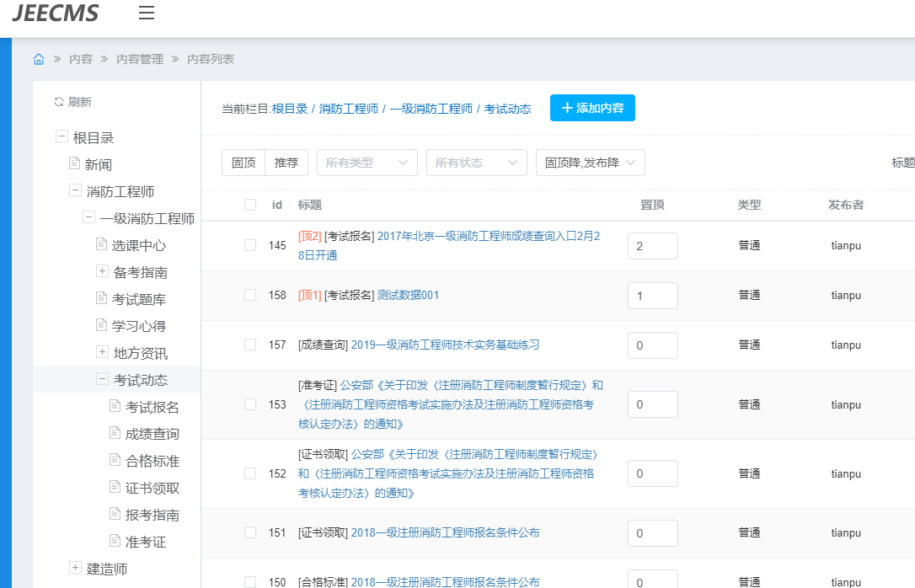Toggle the select-all checkbox in table header
This screenshot has width=915, height=588.
click(x=250, y=205)
